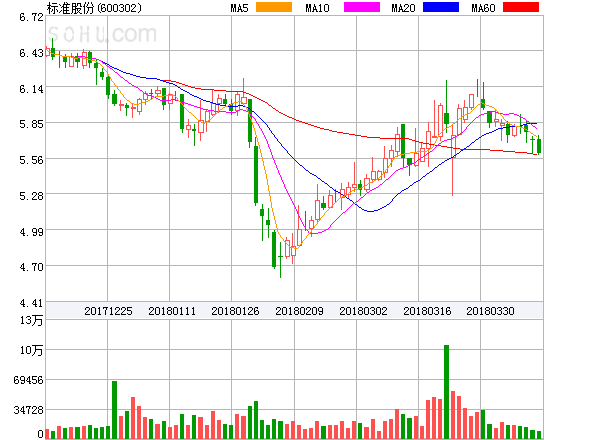Click the red MA60 legend swatch
The image size is (600, 440).
pyautogui.click(x=521, y=7)
